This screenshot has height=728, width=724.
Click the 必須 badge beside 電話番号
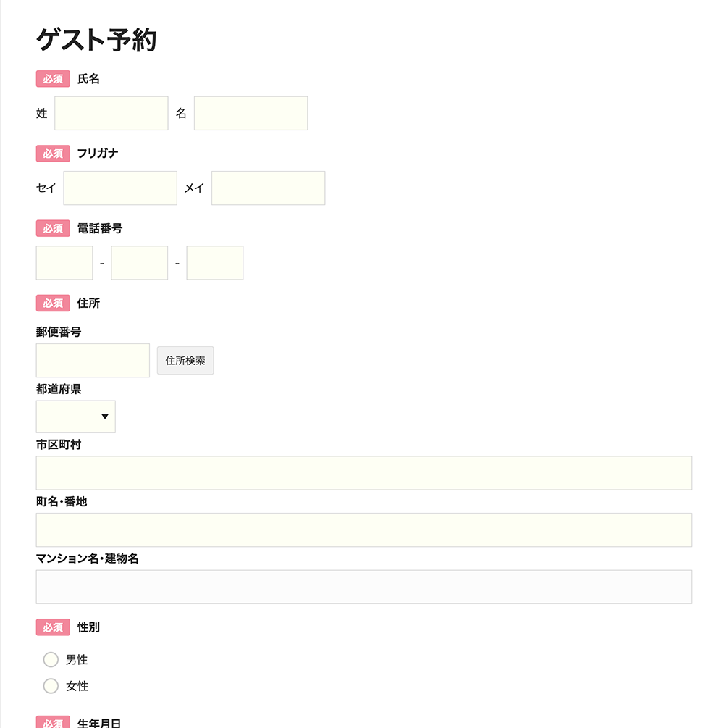(x=53, y=228)
